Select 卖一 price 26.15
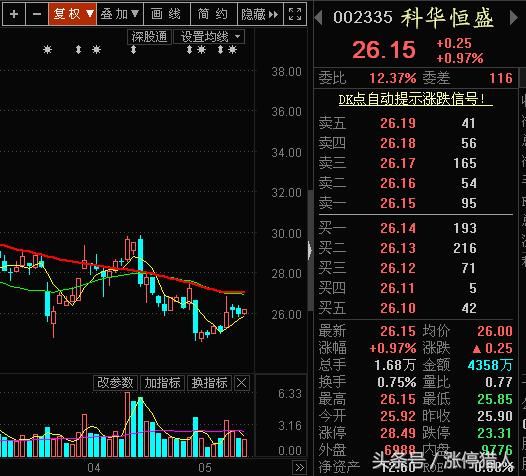Image resolution: width=526 pixels, height=476 pixels. pos(398,203)
